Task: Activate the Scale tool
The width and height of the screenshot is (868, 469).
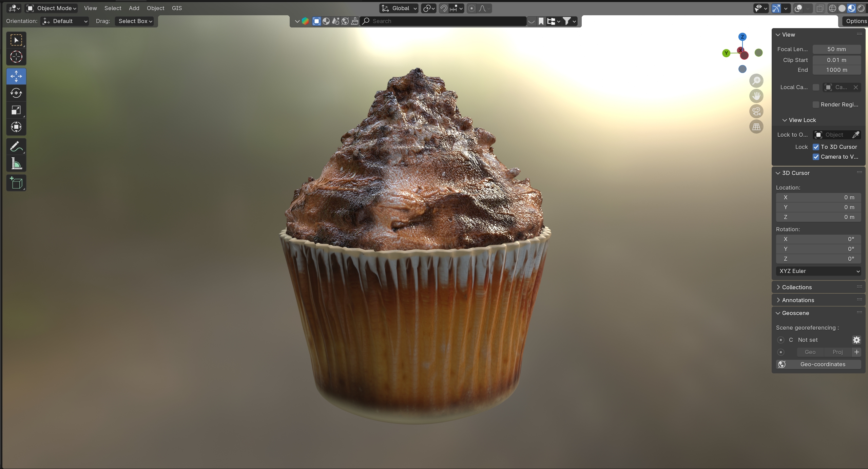Action: (16, 110)
